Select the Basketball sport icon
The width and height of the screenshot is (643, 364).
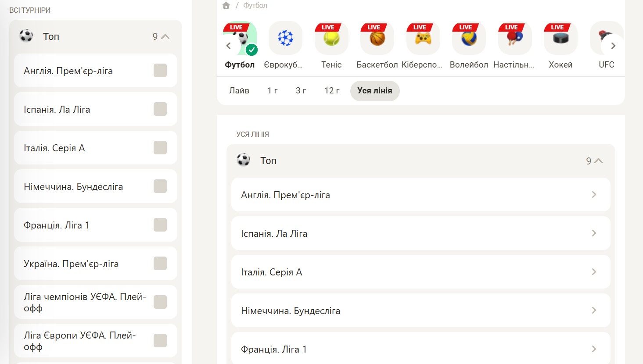377,39
